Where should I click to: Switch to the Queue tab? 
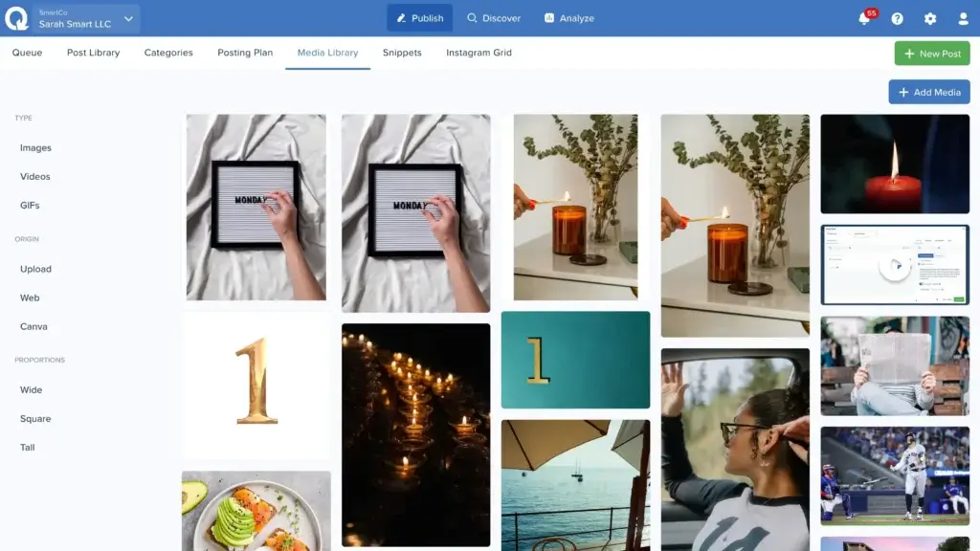(x=27, y=53)
